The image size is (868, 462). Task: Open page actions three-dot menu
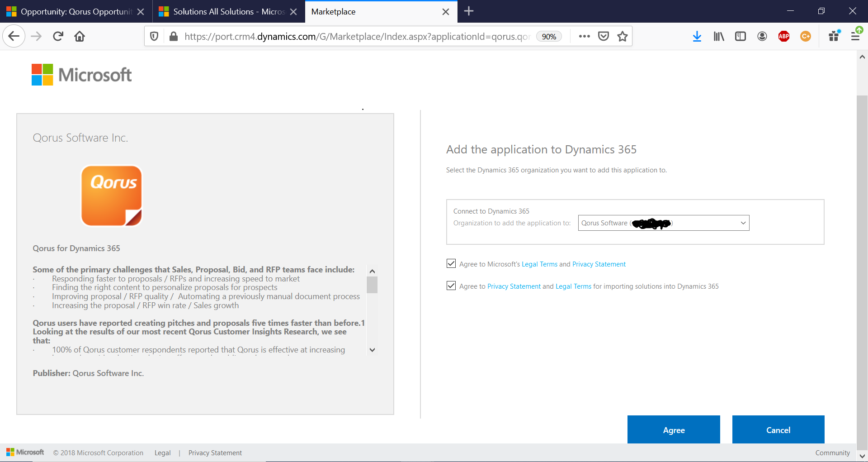click(x=584, y=36)
